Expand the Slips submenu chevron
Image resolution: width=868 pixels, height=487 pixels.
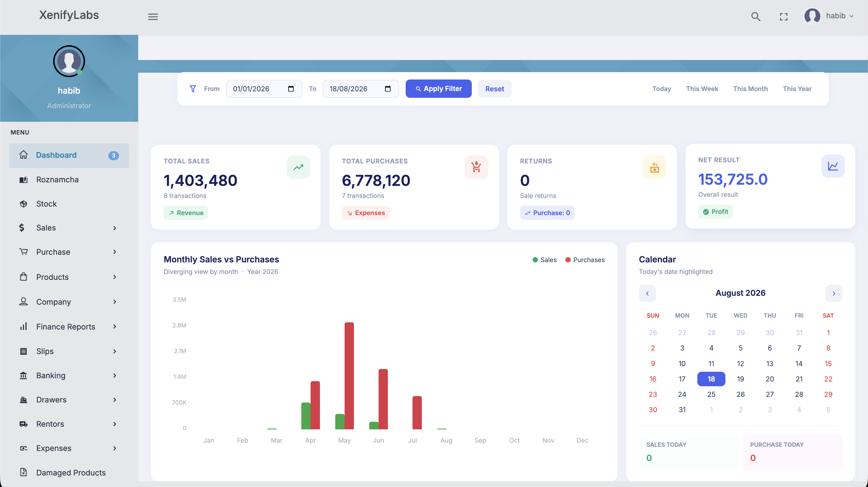coord(115,351)
